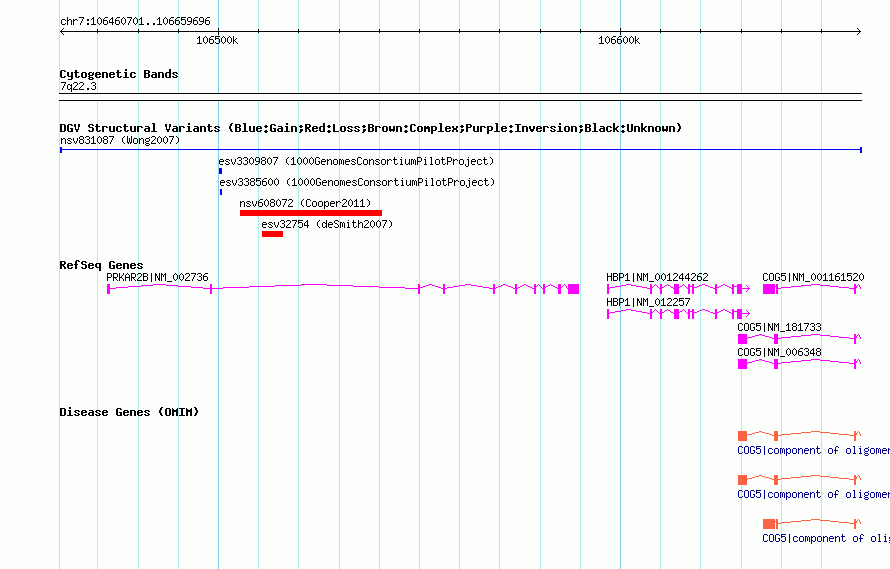The height and width of the screenshot is (569, 890).
Task: Click the chr7:106460701..106659696 coordinates label
Action: click(x=135, y=21)
